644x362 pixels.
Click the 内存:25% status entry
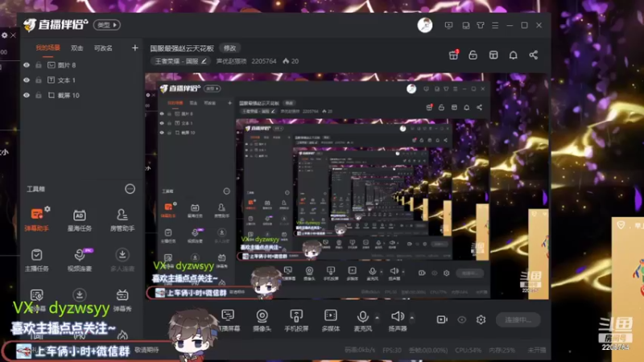(x=502, y=350)
